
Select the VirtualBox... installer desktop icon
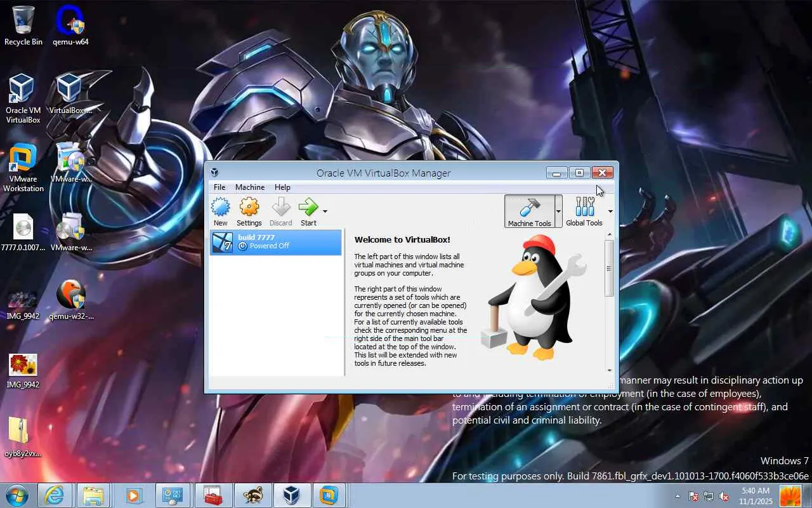click(x=70, y=93)
